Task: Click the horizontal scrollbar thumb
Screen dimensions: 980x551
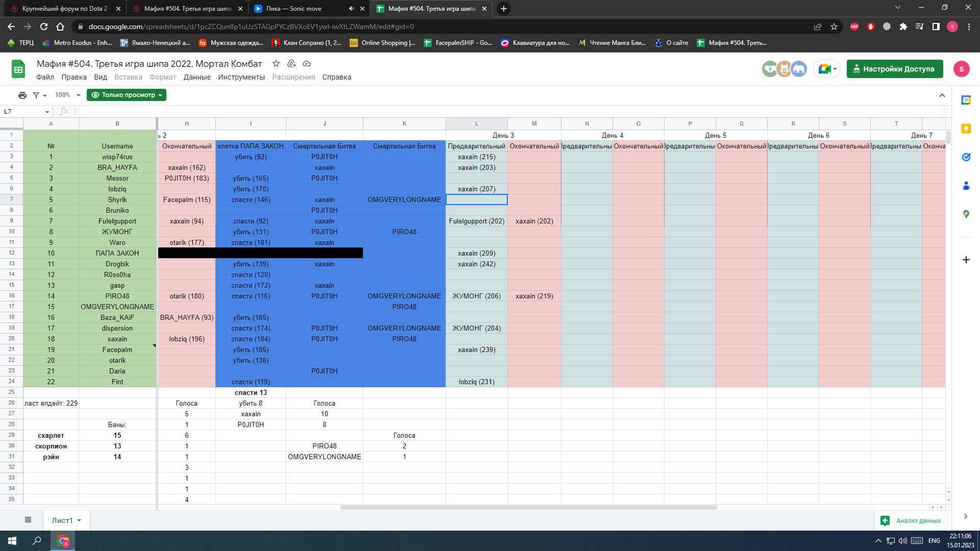Action: point(528,507)
